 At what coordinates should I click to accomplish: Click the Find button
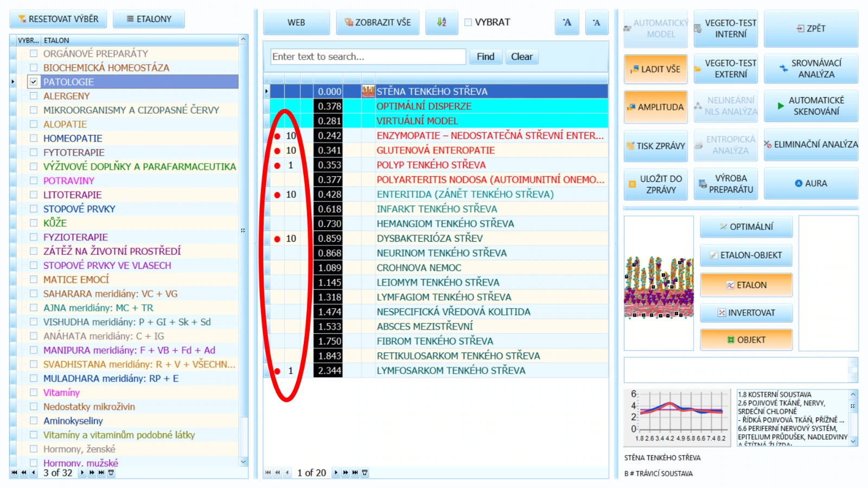click(x=486, y=56)
